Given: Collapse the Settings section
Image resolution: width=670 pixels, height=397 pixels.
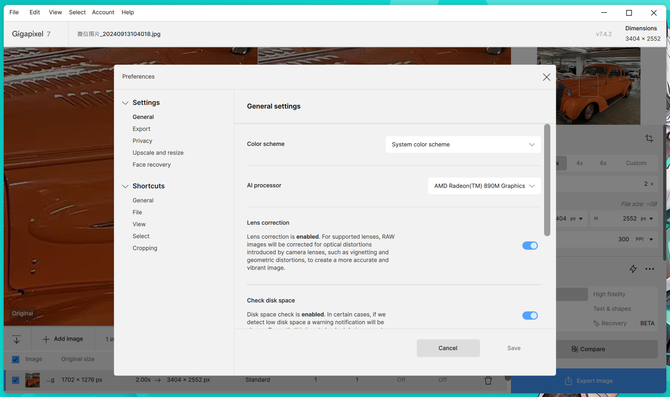Looking at the screenshot, I should [x=125, y=103].
